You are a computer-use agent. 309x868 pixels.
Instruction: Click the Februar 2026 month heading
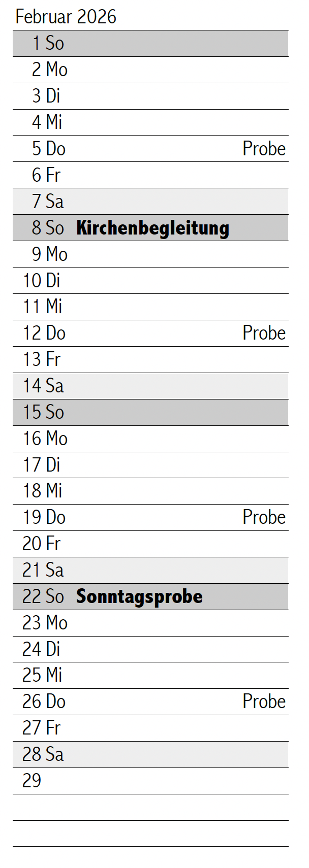point(66,17)
